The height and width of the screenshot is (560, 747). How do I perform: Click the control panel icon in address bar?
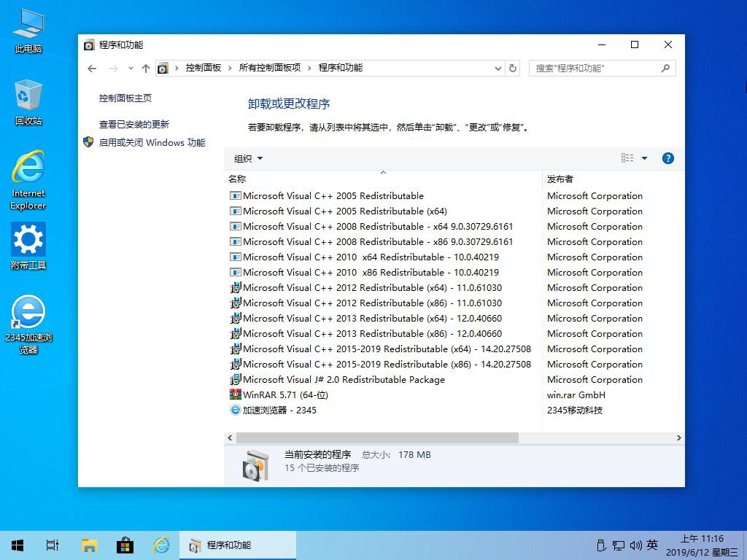[x=163, y=69]
